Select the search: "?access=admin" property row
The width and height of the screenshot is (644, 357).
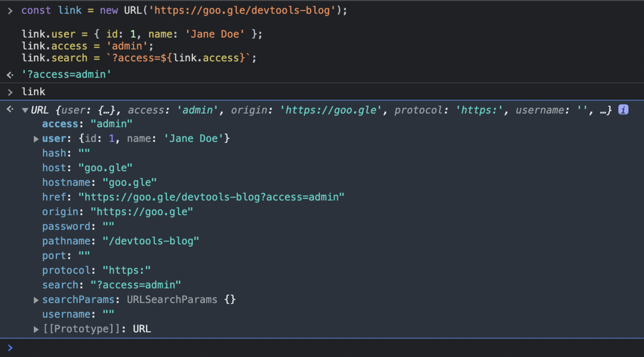(112, 285)
